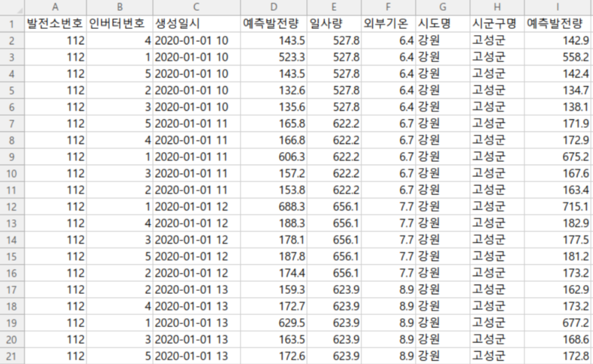Select cell with value 688.3
Viewport: 593px width, 364px height.
pos(274,207)
